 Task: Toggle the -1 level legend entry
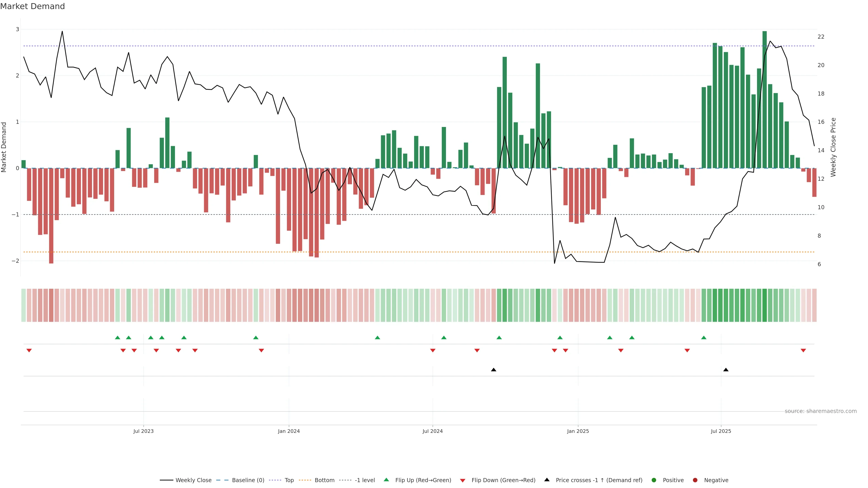(365, 480)
